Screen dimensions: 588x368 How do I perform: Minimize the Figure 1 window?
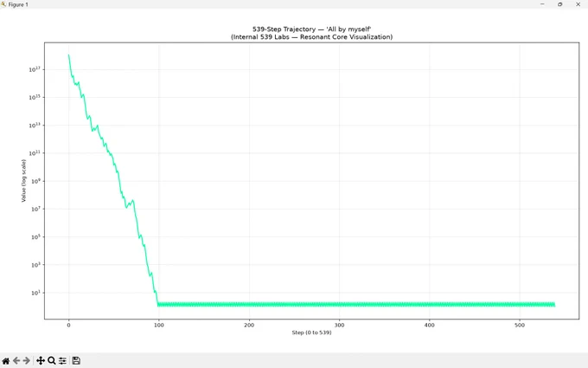[x=542, y=4]
